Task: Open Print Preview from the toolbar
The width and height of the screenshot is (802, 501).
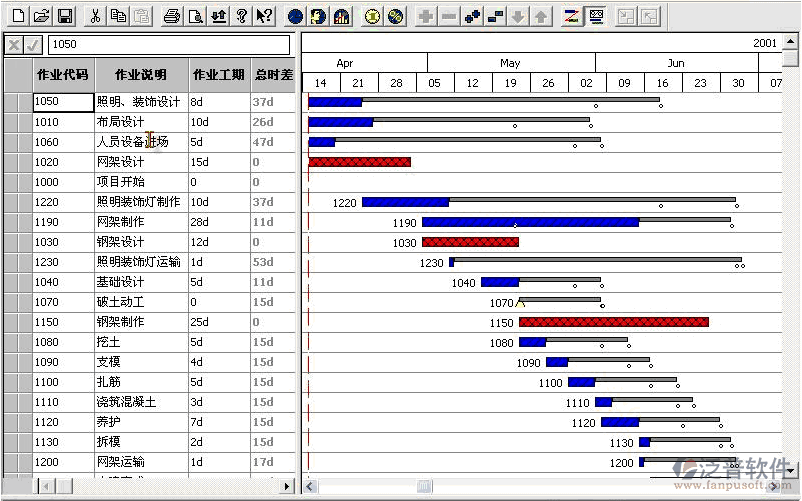Action: 195,16
